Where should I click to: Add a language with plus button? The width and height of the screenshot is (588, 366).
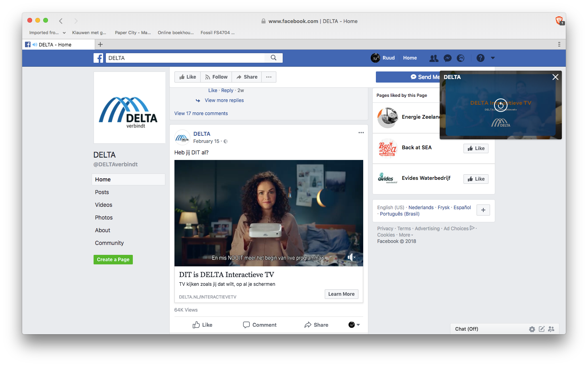click(483, 210)
